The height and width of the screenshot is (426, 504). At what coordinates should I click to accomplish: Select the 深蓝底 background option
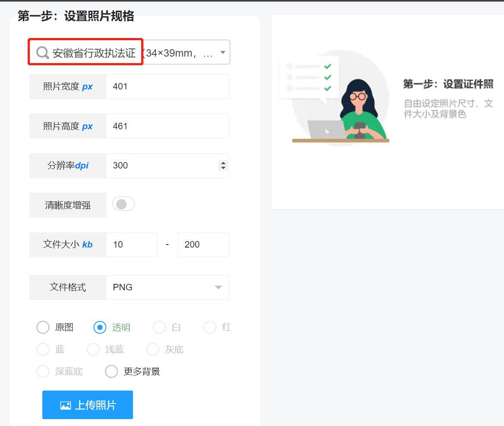(43, 372)
